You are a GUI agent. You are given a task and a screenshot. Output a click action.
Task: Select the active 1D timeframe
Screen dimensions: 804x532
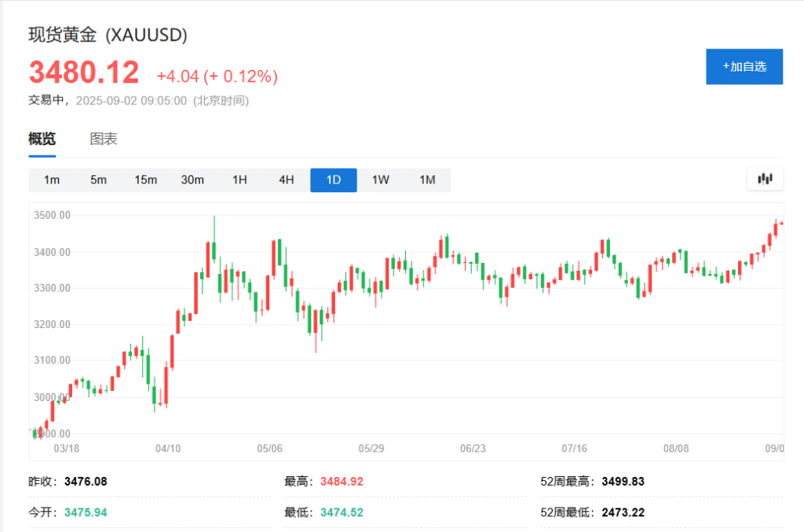[x=334, y=180]
